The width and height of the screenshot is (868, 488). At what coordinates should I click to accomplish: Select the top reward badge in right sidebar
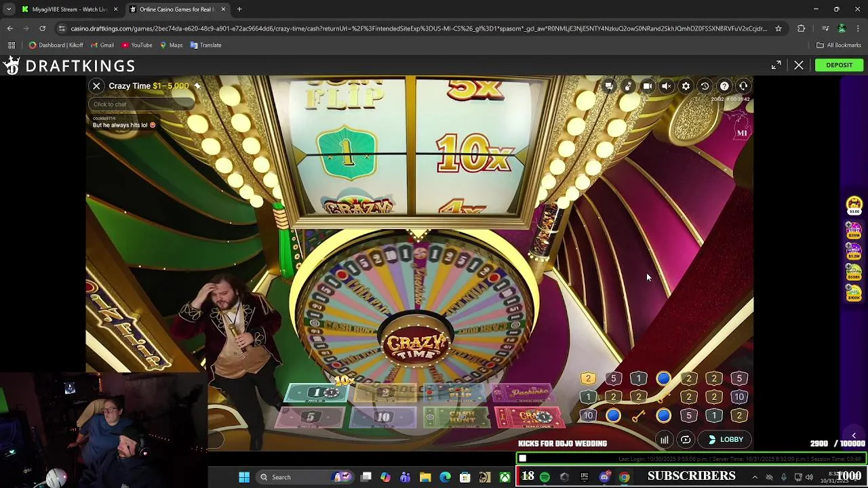pos(854,205)
